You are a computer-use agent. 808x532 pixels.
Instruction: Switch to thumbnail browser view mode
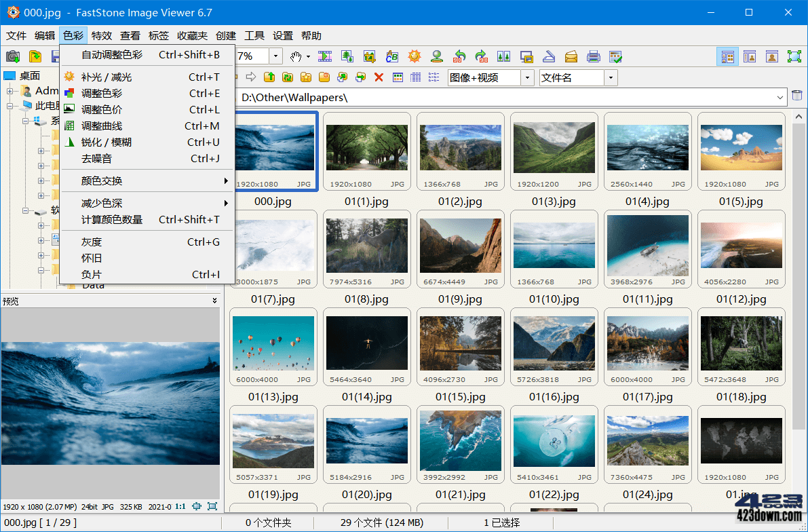(x=728, y=56)
